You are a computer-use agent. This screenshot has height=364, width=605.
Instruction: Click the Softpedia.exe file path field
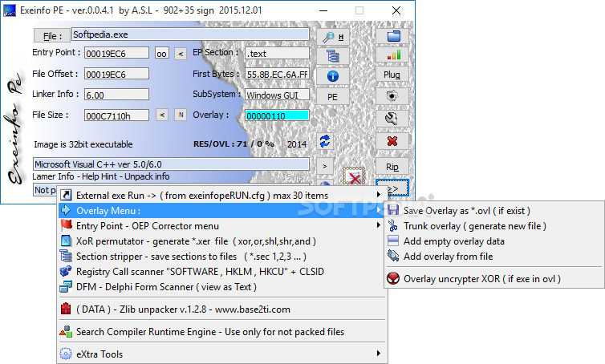point(190,34)
